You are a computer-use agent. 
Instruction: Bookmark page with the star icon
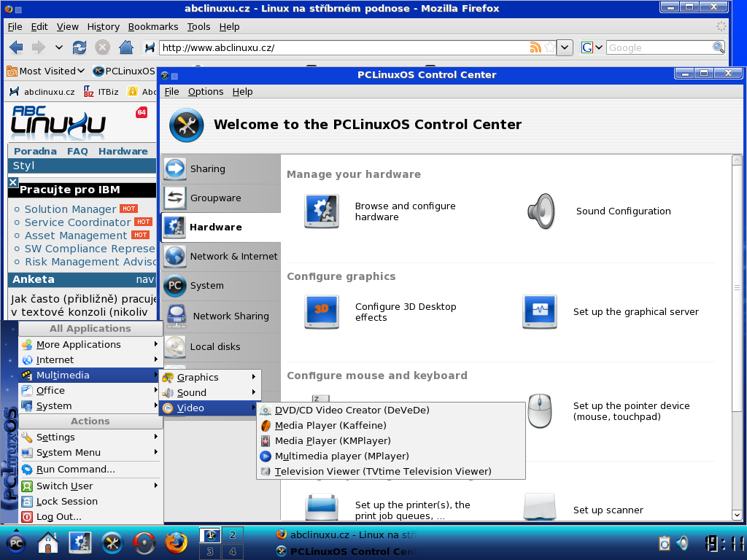point(550,47)
